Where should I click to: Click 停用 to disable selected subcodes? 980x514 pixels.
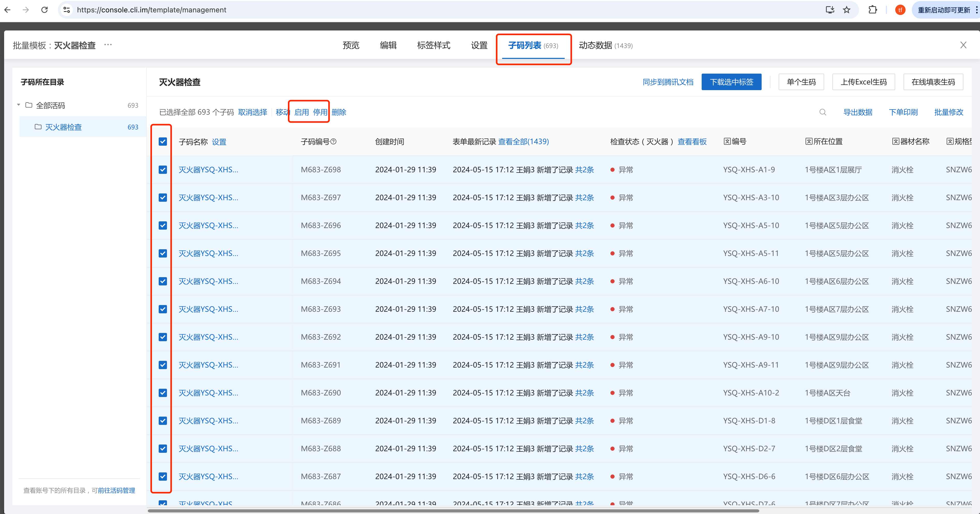tap(321, 112)
